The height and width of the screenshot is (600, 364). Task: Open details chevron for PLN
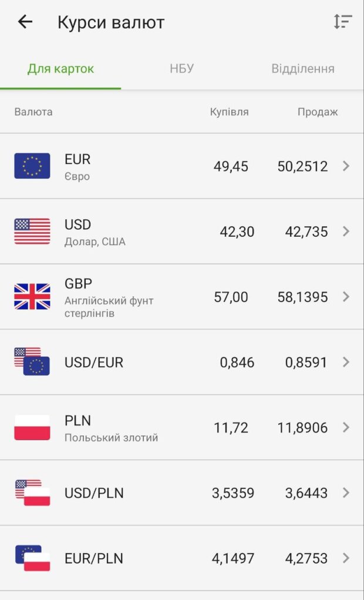pyautogui.click(x=346, y=427)
